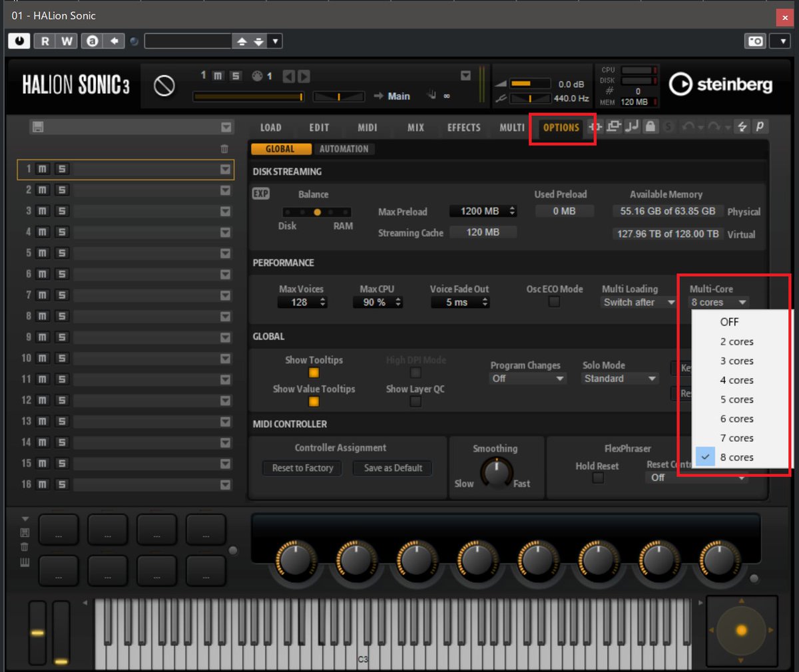
Task: Click the trash icon above slot rack
Action: tap(224, 149)
